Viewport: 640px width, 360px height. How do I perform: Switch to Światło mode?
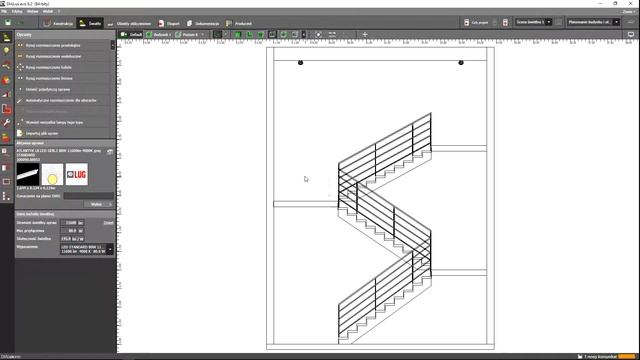(90, 23)
